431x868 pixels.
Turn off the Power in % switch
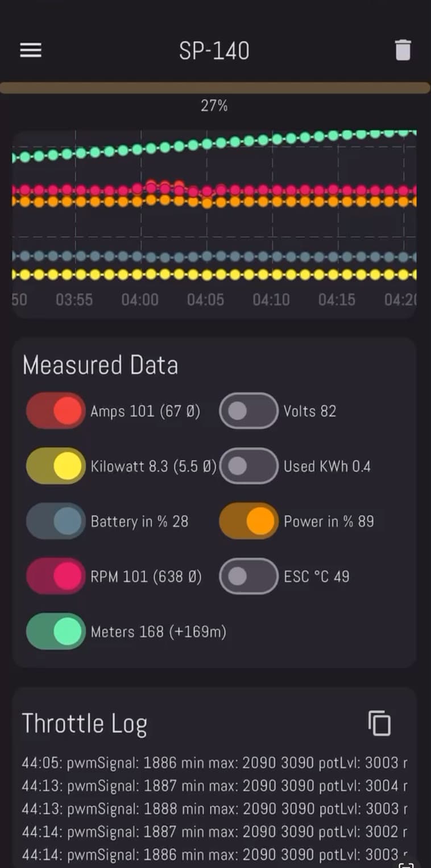pyautogui.click(x=248, y=521)
